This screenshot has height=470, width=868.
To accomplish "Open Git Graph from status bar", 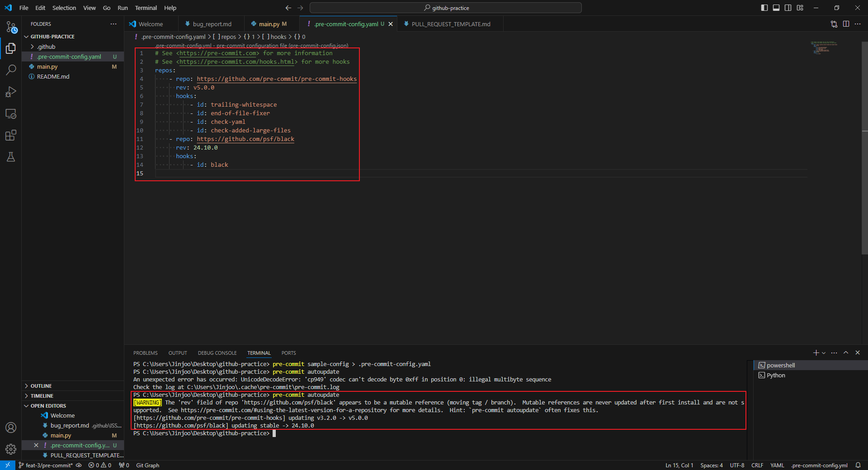I will pyautogui.click(x=148, y=465).
